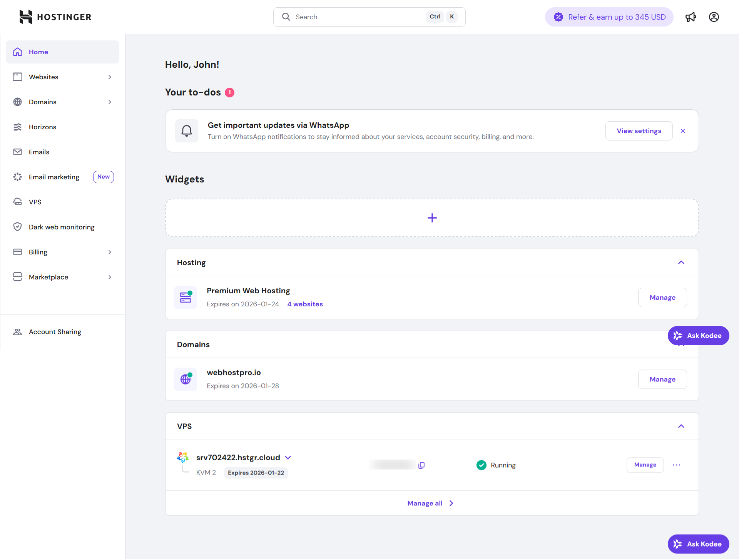Click the Premium Web Hosting server icon
The width and height of the screenshot is (739, 560).
click(186, 298)
